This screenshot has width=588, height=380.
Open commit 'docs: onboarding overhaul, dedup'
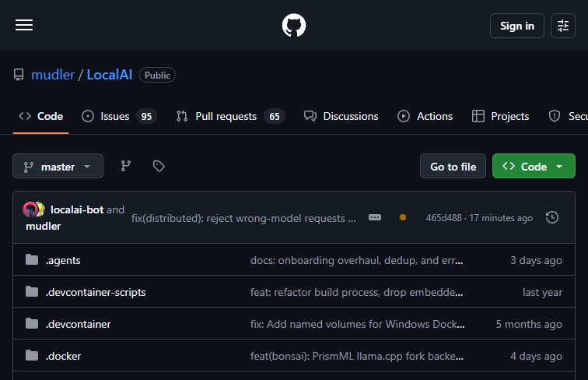(357, 260)
